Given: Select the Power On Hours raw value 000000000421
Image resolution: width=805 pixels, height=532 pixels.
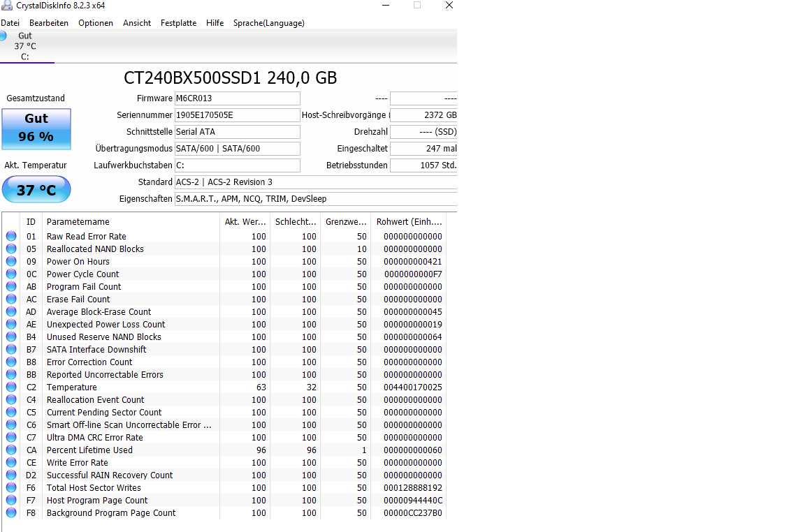Looking at the screenshot, I should pyautogui.click(x=413, y=262).
